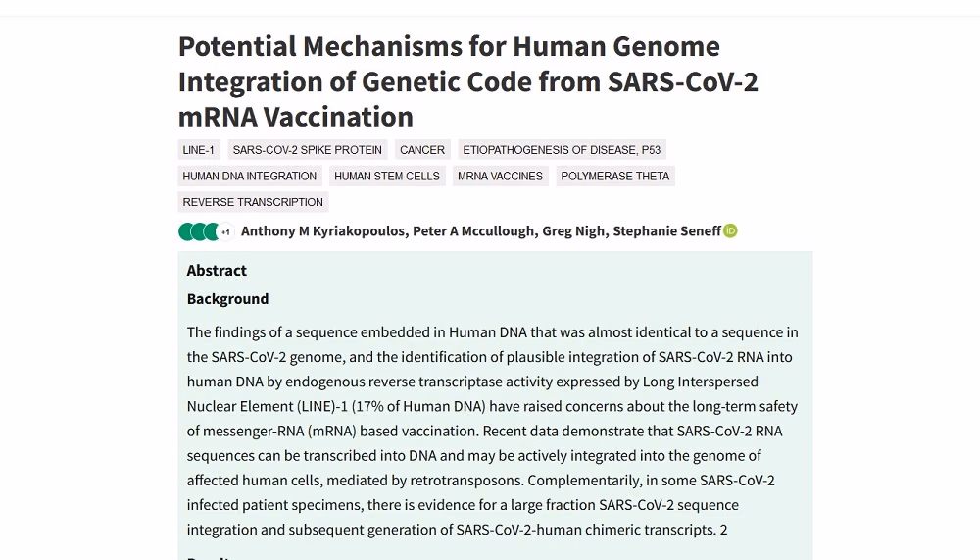Screen dimensions: 980x560
Task: Open author Peter A Mccullough link
Action: click(x=473, y=230)
